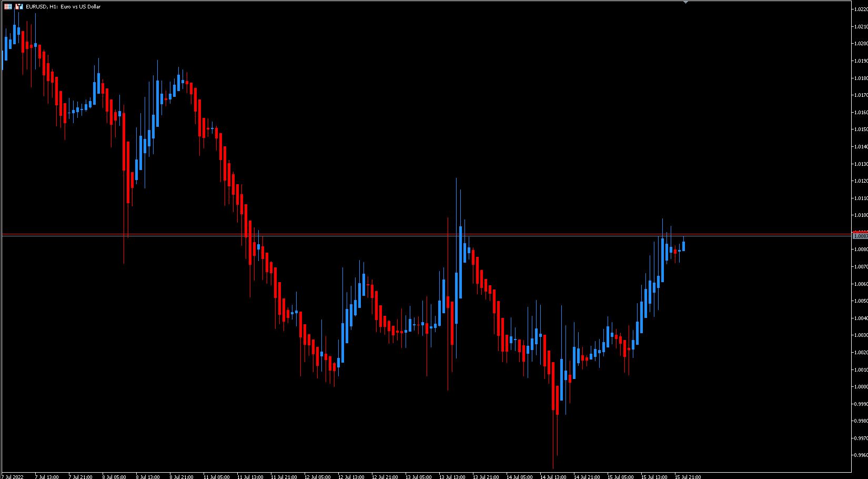868x479 pixels.
Task: Click the 15 Jul 21:00 time label
Action: [688, 477]
